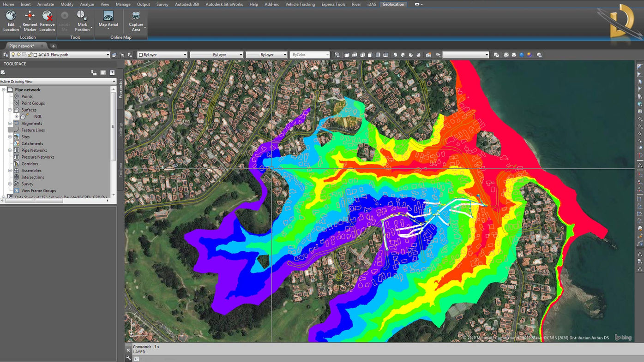Expand the Assemblies node
This screenshot has height=362, width=644.
click(10, 170)
